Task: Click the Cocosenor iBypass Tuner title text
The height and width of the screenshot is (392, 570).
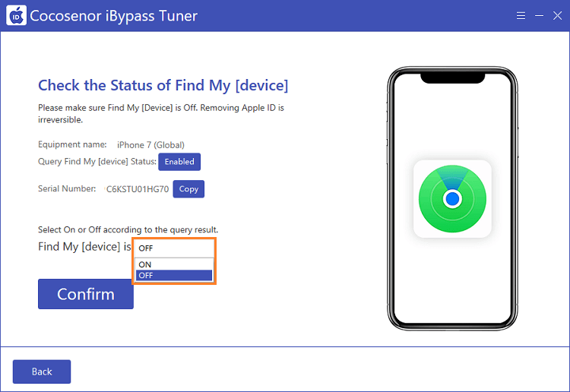Action: pos(114,16)
